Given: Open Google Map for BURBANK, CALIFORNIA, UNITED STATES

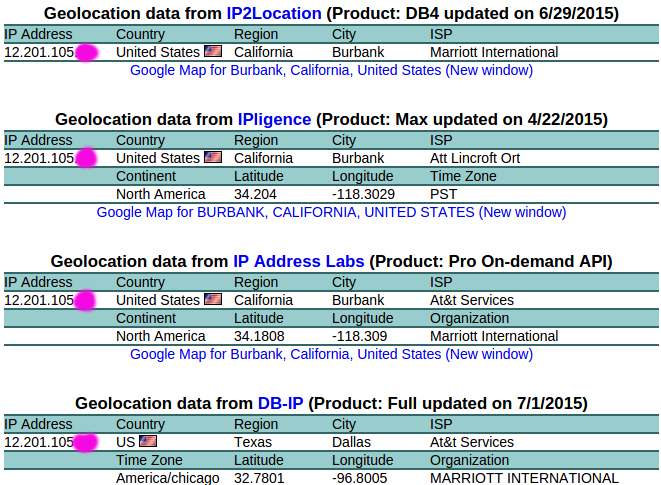Looking at the screenshot, I should click(331, 212).
